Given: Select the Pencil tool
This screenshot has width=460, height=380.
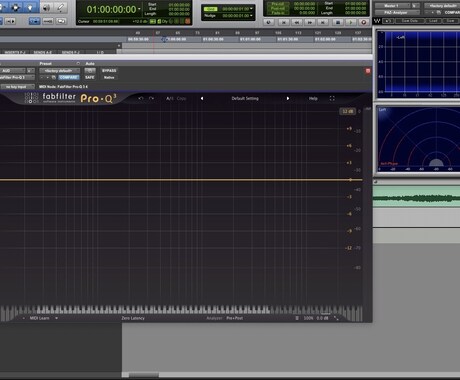Looking at the screenshot, I should click(60, 7).
